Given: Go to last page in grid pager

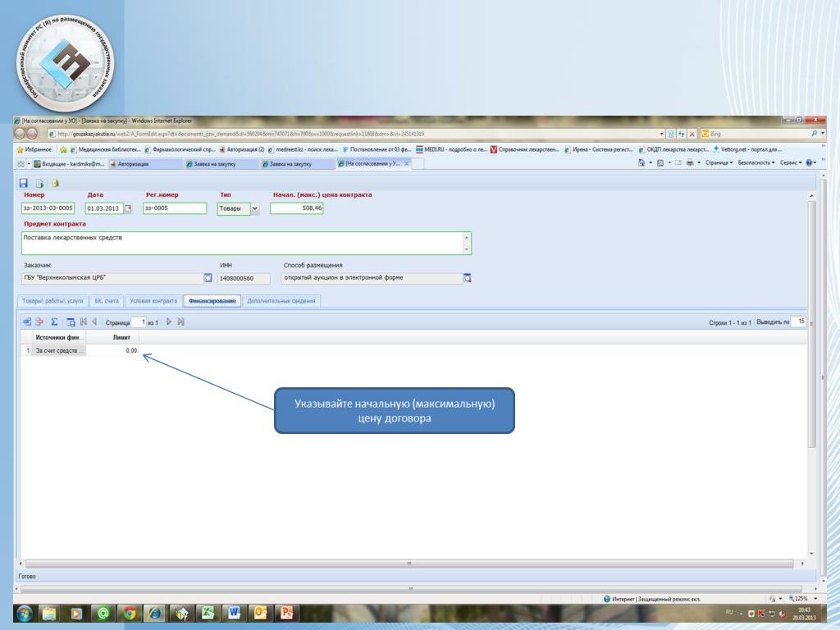Looking at the screenshot, I should [181, 322].
